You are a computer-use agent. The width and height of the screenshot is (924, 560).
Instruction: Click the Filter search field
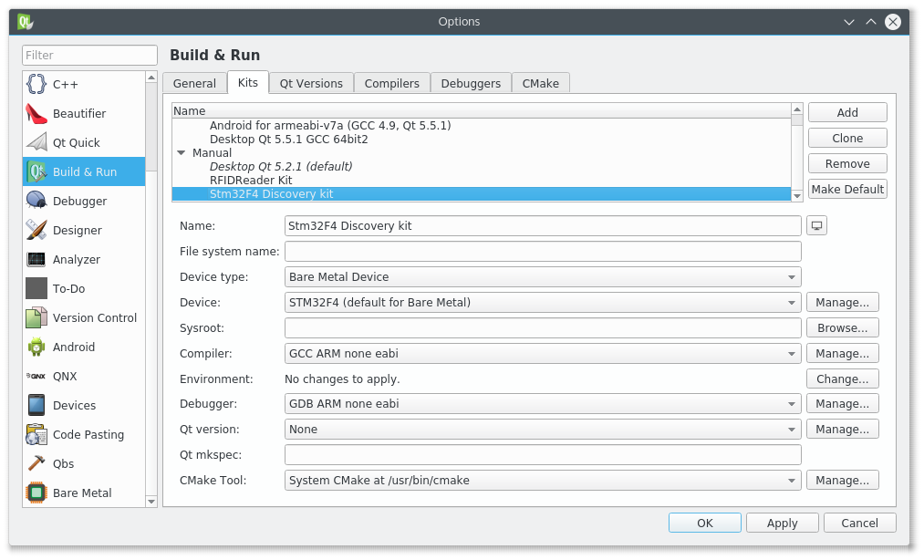click(89, 56)
